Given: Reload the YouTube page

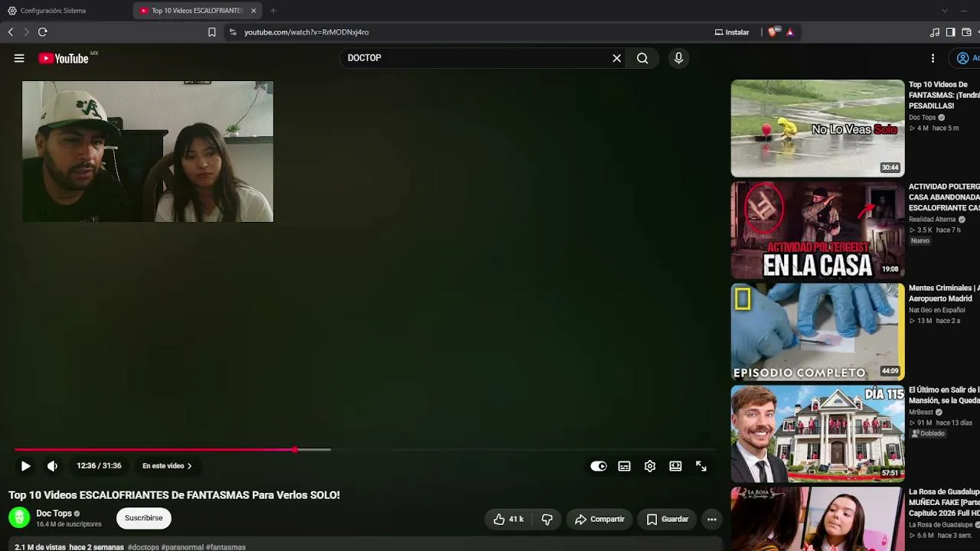Looking at the screenshot, I should [x=43, y=32].
